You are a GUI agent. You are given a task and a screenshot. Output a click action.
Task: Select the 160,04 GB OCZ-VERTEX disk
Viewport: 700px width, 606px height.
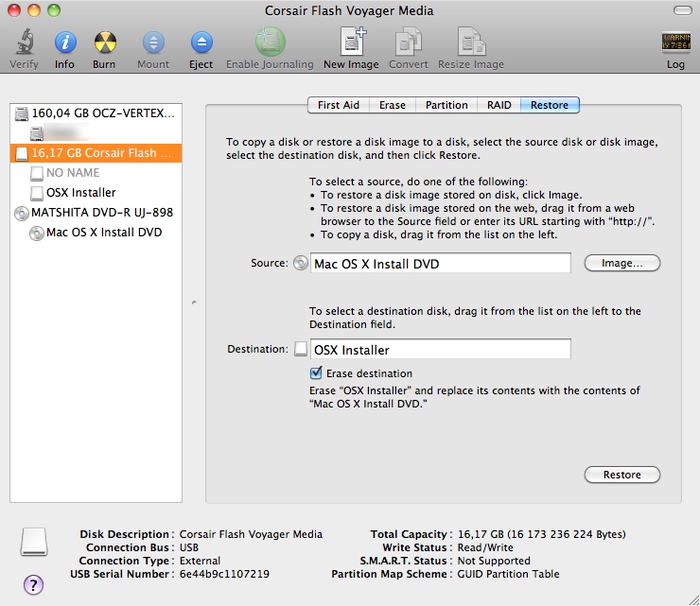96,113
